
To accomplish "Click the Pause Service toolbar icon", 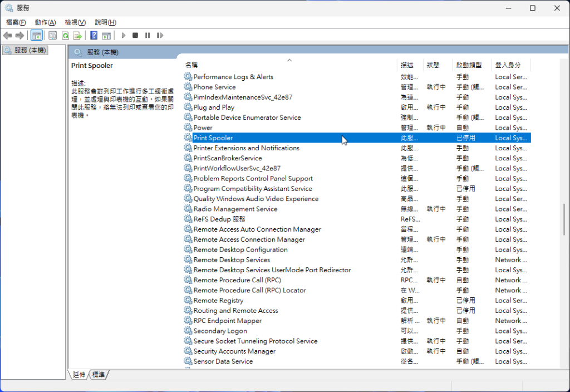I will pos(148,36).
